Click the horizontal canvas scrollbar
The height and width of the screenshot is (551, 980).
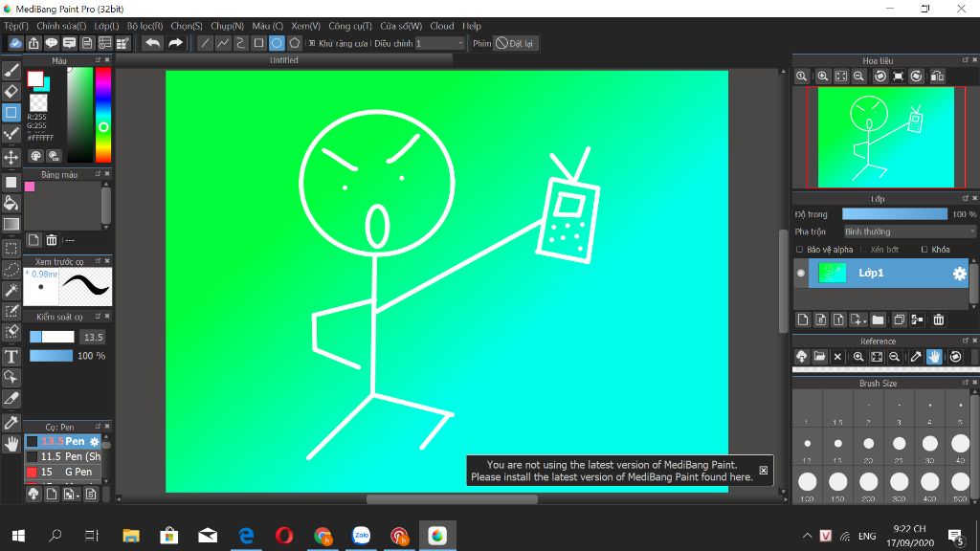click(x=452, y=499)
